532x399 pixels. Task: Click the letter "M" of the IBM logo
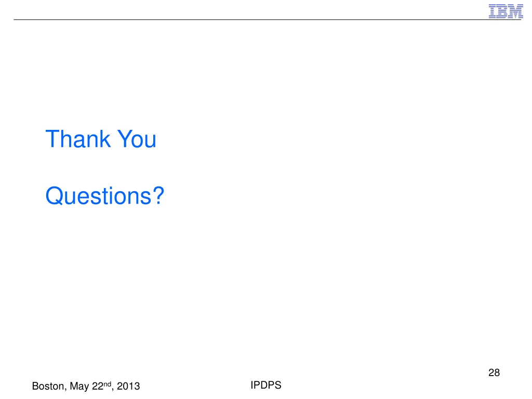tap(516, 11)
